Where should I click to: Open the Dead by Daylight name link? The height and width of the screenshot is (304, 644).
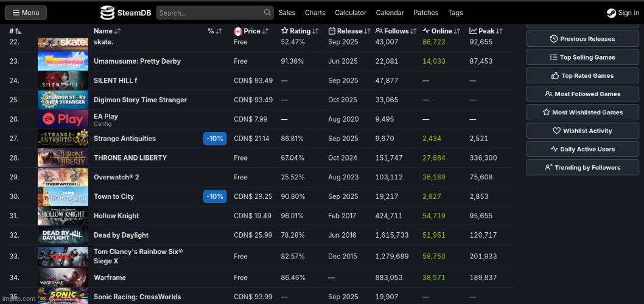coord(121,235)
